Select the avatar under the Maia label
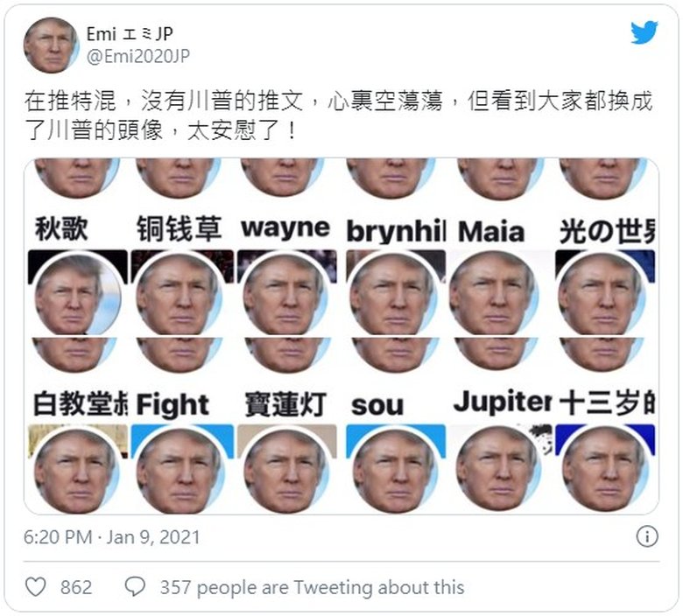Screen dimensions: 683x616 click(x=494, y=295)
